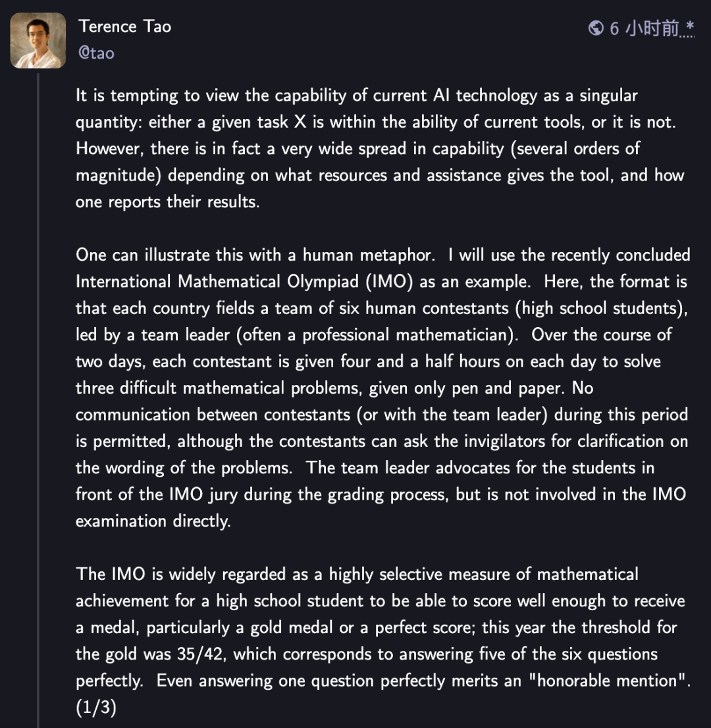Screen dimensions: 711x728
Task: Click the globe public visibility icon
Action: (596, 28)
